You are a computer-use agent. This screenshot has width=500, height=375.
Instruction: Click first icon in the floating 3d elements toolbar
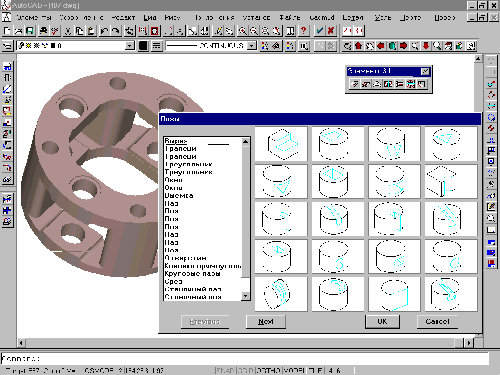(355, 84)
